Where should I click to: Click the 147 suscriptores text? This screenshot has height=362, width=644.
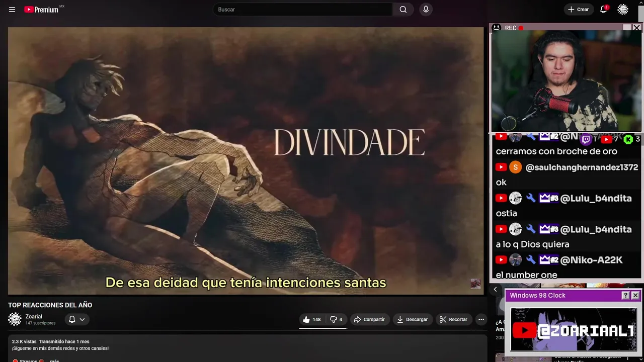coord(41,323)
